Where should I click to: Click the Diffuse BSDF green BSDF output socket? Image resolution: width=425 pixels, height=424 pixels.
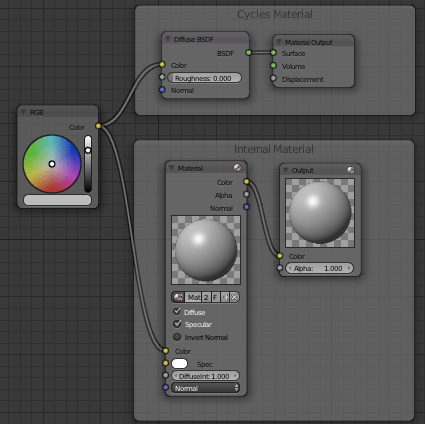248,52
